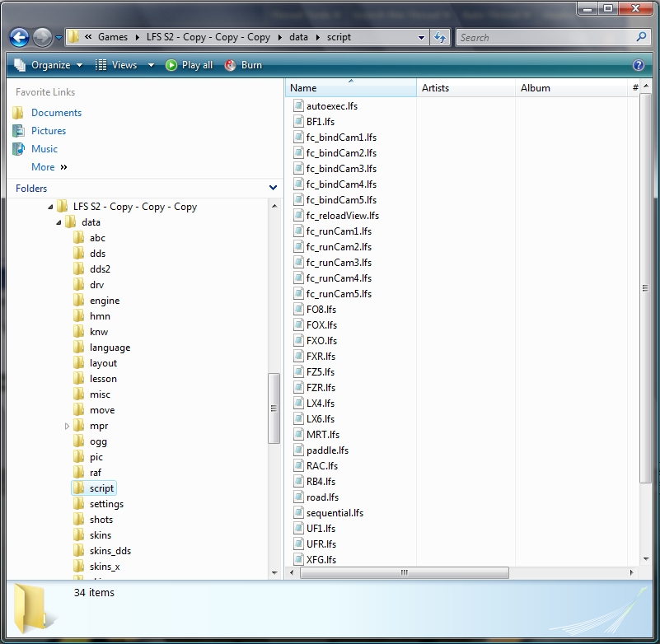
Task: Select RB4.lfs file name
Action: (321, 481)
